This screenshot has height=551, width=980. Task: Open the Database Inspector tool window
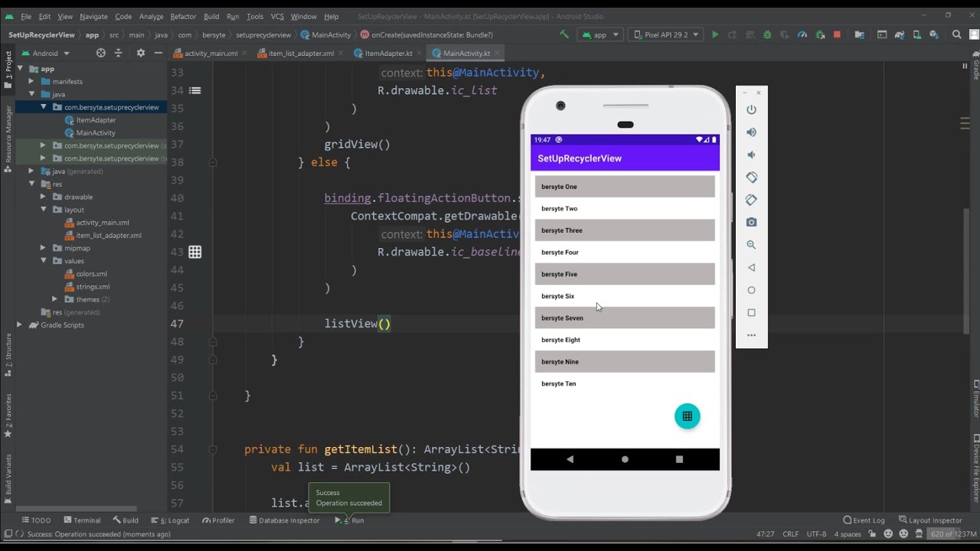(x=284, y=520)
